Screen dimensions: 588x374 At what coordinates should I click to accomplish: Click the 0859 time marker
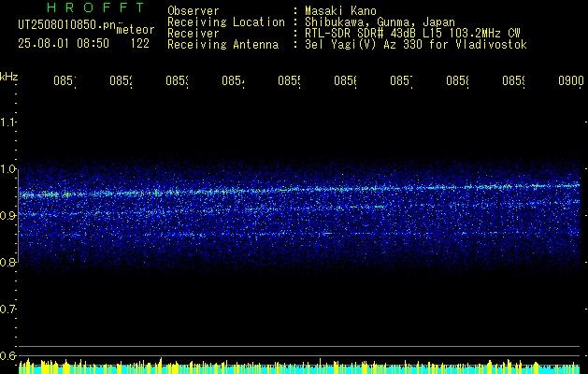[513, 80]
